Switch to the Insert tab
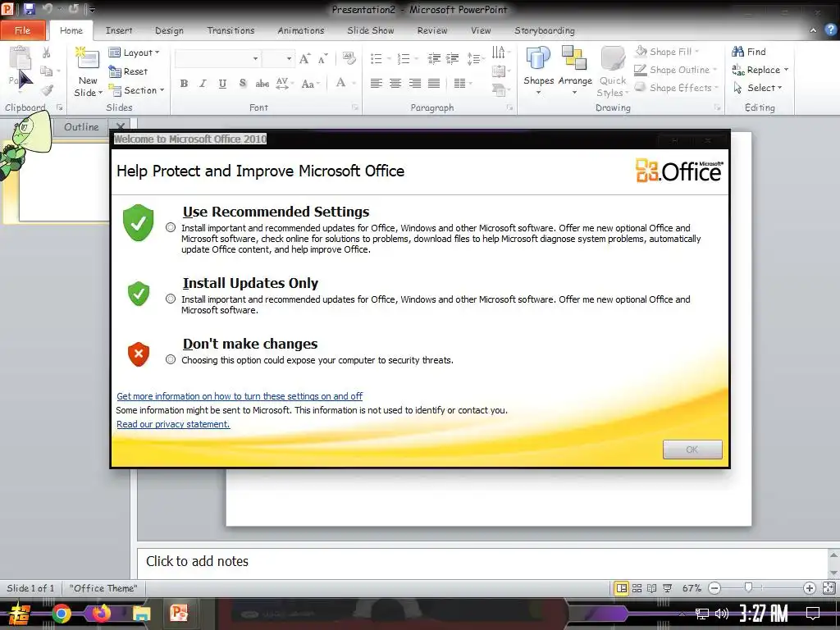This screenshot has height=630, width=840. click(119, 30)
